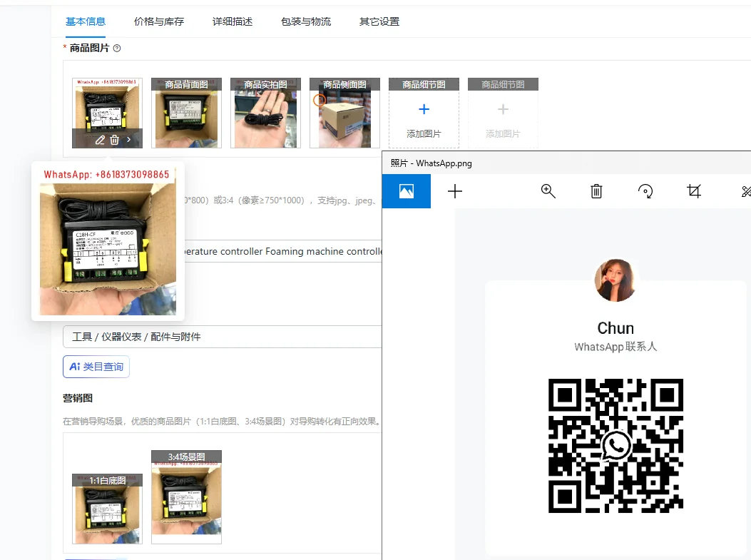Select the 商品侧面图 thumbnail
This screenshot has height=560, width=751.
pyautogui.click(x=344, y=113)
